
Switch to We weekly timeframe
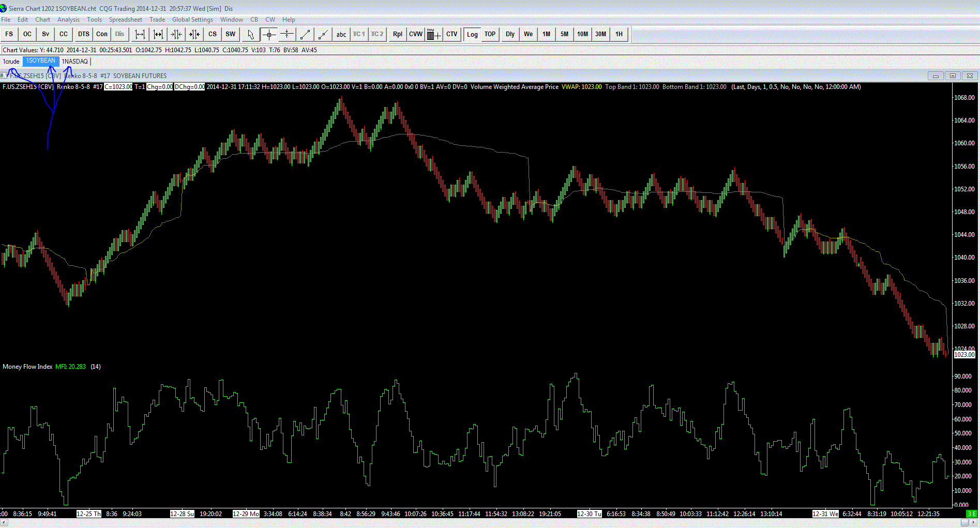pos(528,34)
